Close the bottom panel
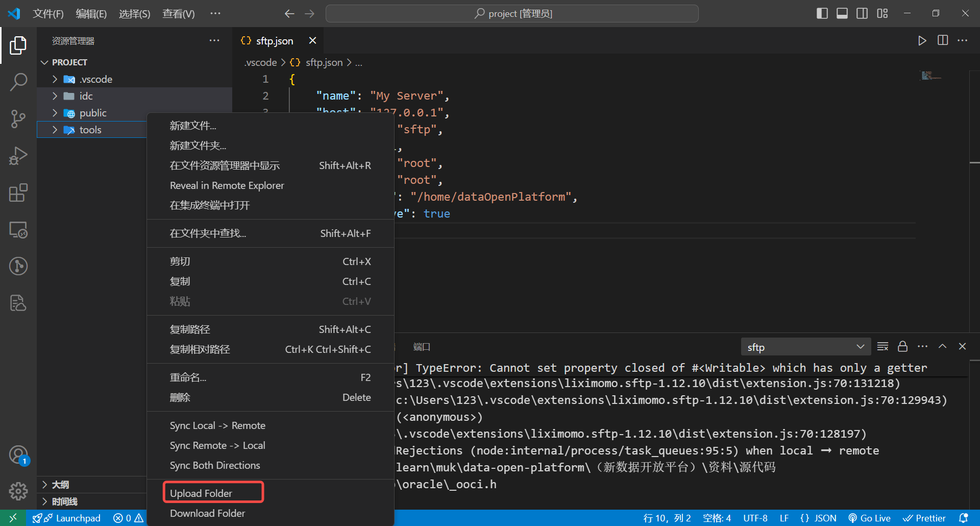Image resolution: width=980 pixels, height=526 pixels. [x=963, y=347]
